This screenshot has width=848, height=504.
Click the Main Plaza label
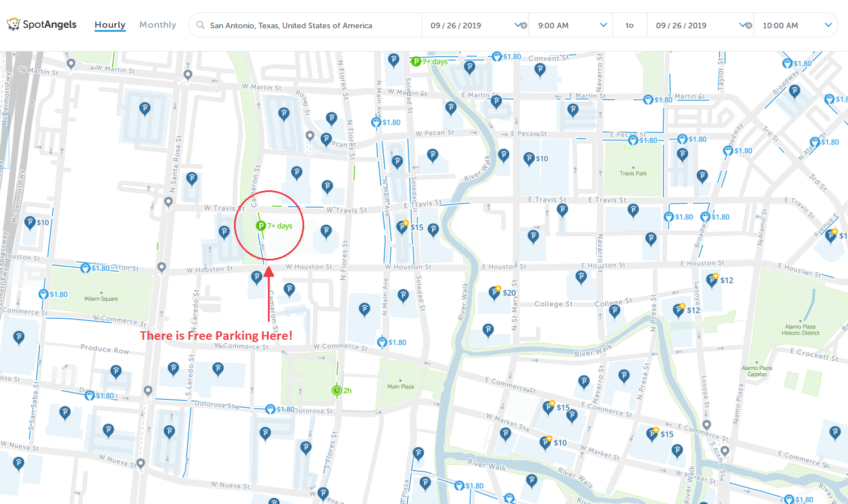(400, 386)
